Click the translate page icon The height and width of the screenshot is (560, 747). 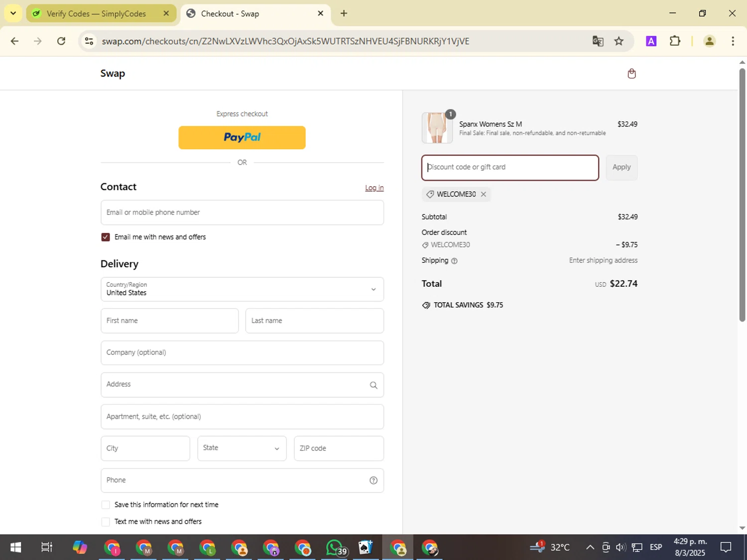(x=598, y=41)
